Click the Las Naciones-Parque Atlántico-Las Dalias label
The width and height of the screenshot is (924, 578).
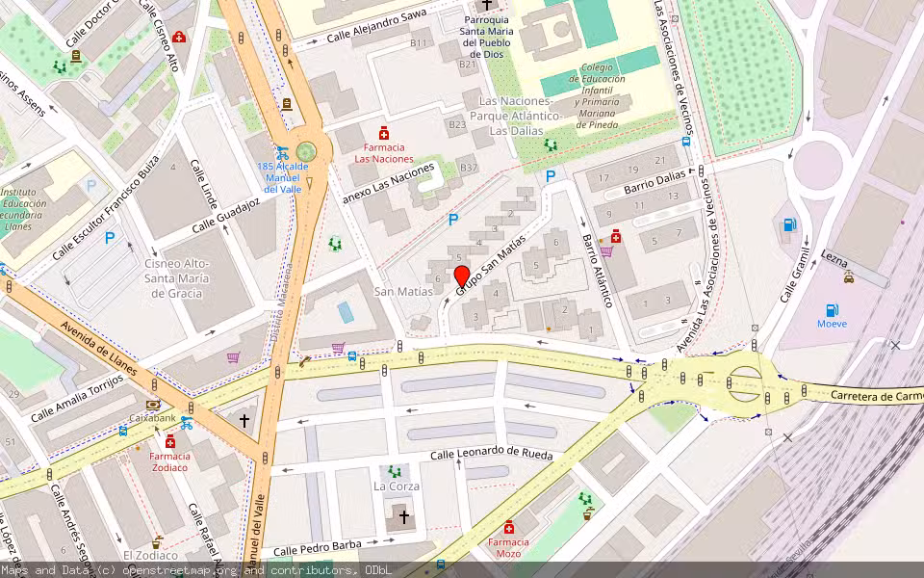click(516, 116)
